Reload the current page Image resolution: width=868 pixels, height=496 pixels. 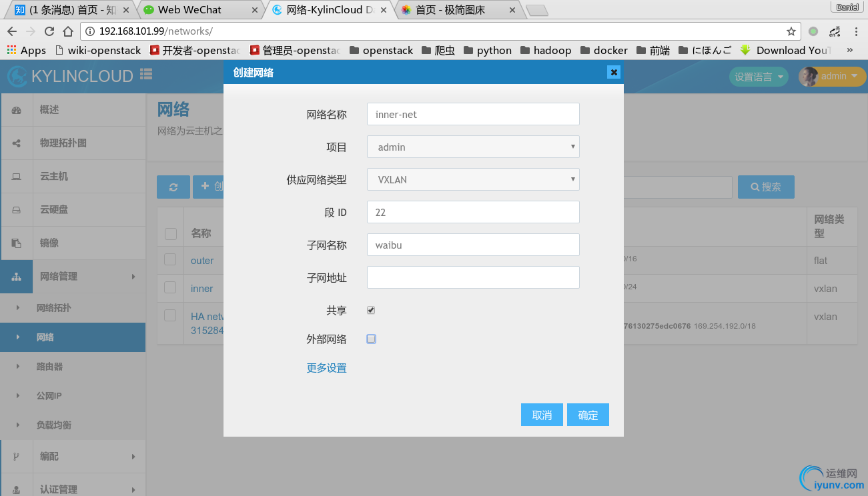(49, 31)
